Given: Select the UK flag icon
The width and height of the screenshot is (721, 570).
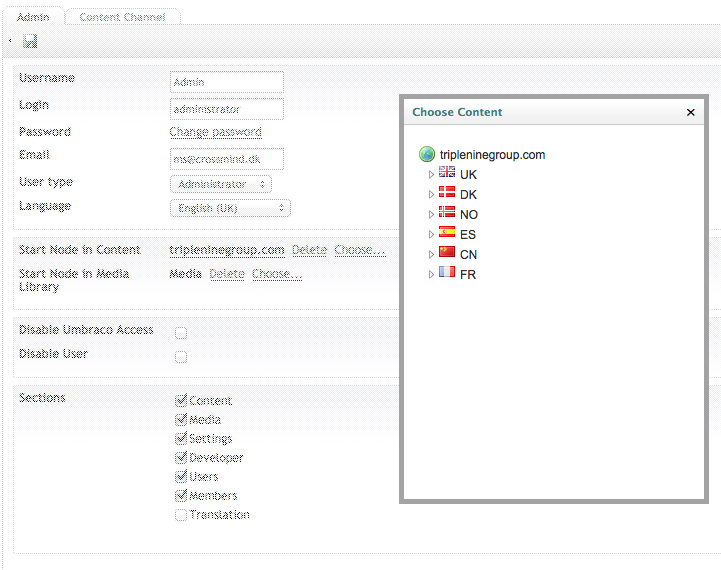Looking at the screenshot, I should [x=447, y=173].
